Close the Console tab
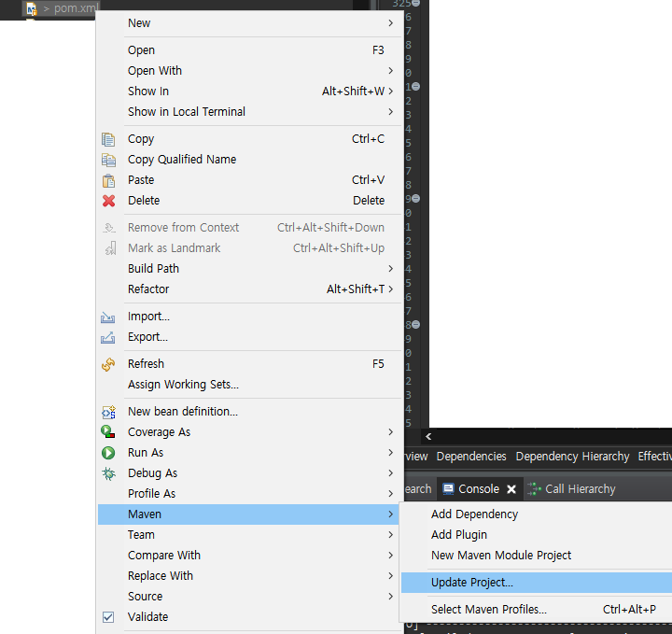 [x=511, y=489]
